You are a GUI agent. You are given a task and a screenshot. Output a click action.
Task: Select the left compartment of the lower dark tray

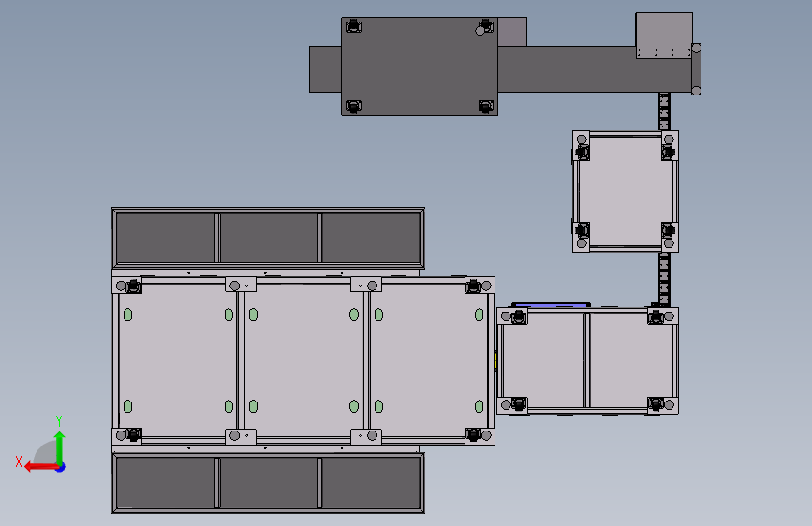[165, 483]
